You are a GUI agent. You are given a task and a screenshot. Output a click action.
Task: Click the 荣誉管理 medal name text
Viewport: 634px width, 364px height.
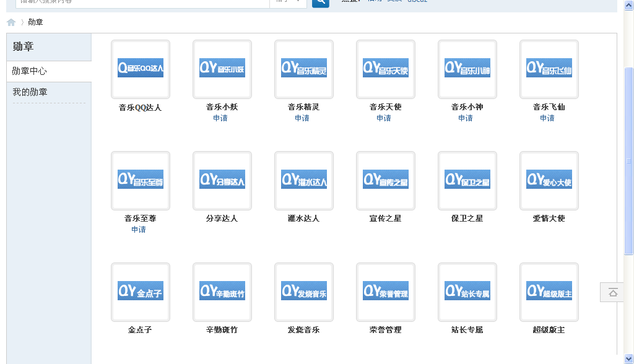click(x=385, y=330)
